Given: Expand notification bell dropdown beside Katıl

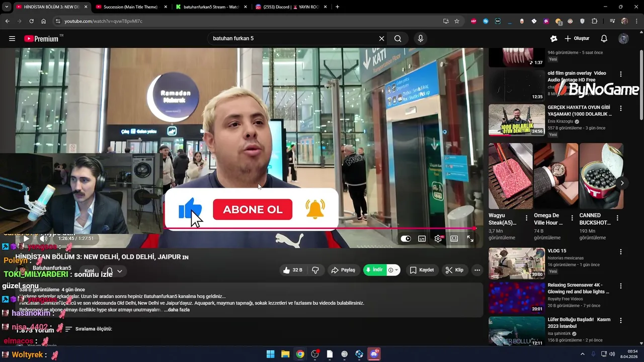Looking at the screenshot, I should tap(120, 271).
